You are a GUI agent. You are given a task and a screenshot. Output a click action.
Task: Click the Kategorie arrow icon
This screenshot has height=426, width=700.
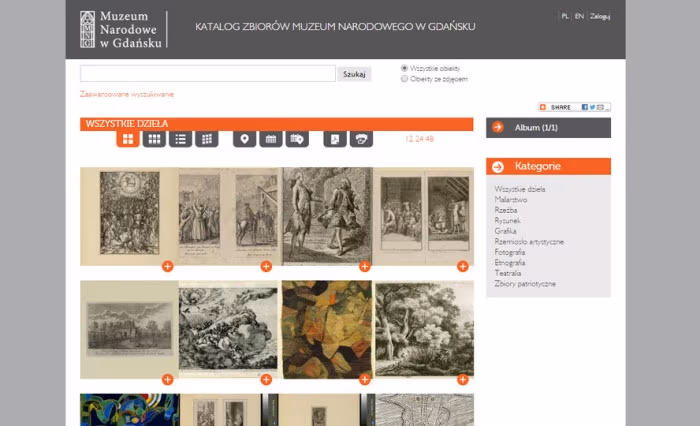coord(498,167)
